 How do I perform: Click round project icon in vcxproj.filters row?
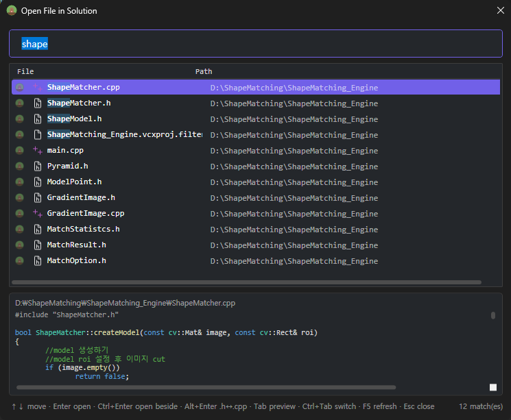[20, 134]
